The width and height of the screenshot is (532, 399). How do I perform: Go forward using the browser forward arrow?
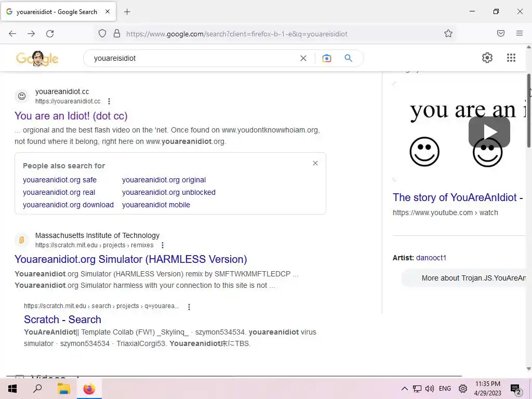[x=31, y=34]
